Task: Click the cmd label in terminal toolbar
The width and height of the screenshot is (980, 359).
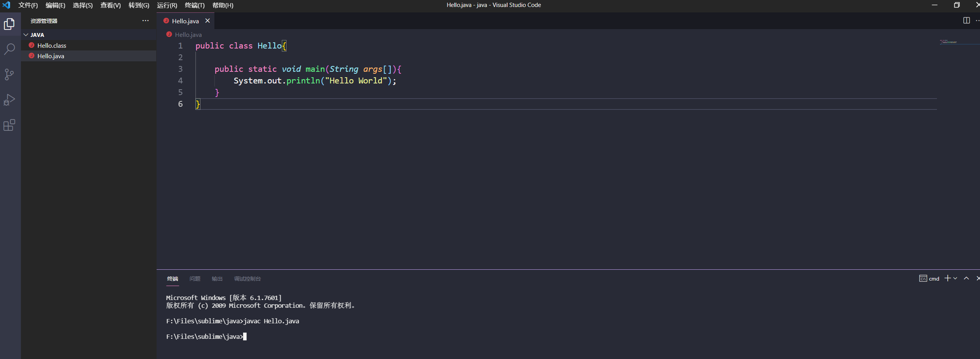Action: coord(934,279)
